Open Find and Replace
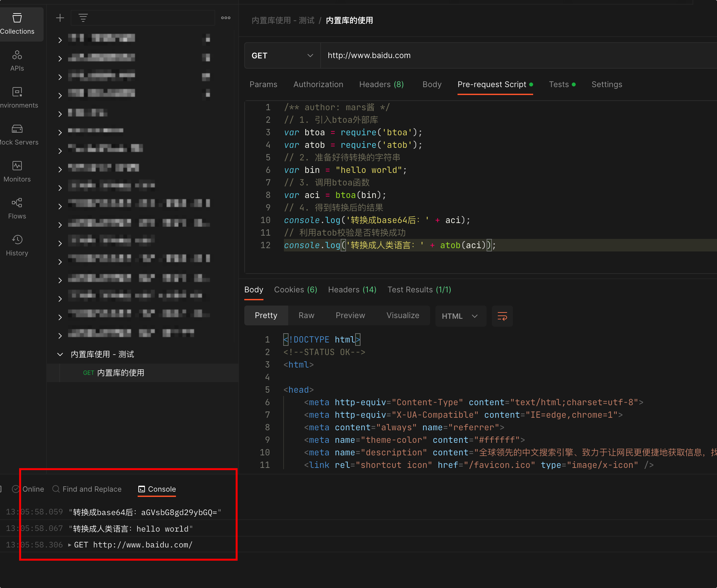The image size is (717, 588). (x=87, y=489)
